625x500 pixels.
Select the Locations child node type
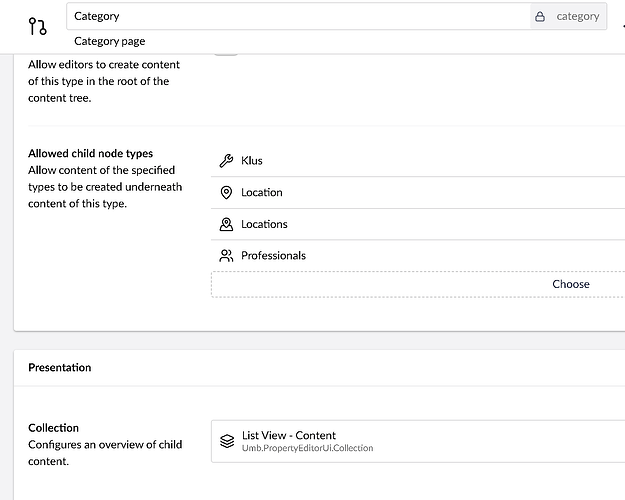[264, 224]
